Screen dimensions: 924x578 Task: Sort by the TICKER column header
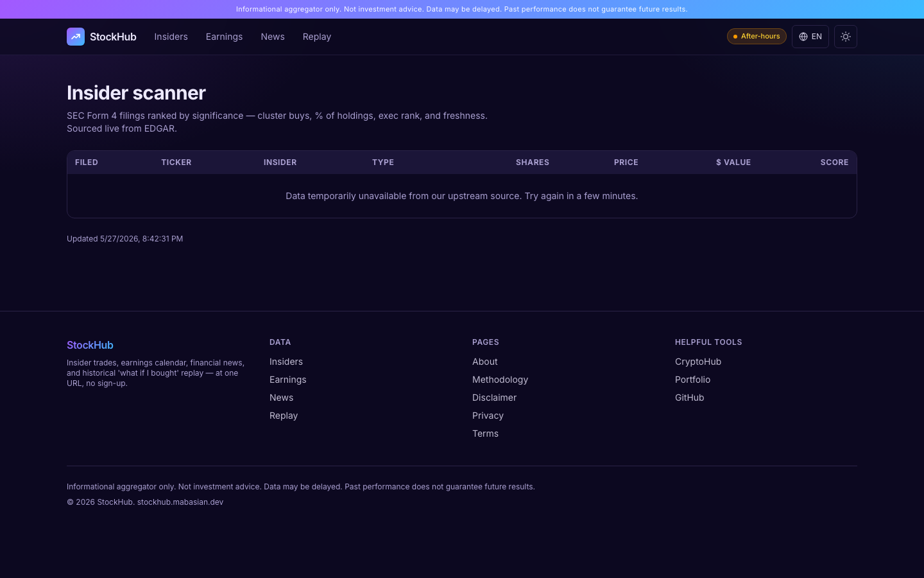click(176, 162)
